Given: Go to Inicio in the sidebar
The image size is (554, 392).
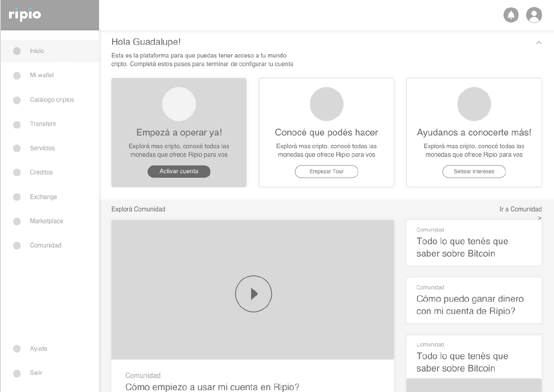Looking at the screenshot, I should (x=50, y=51).
